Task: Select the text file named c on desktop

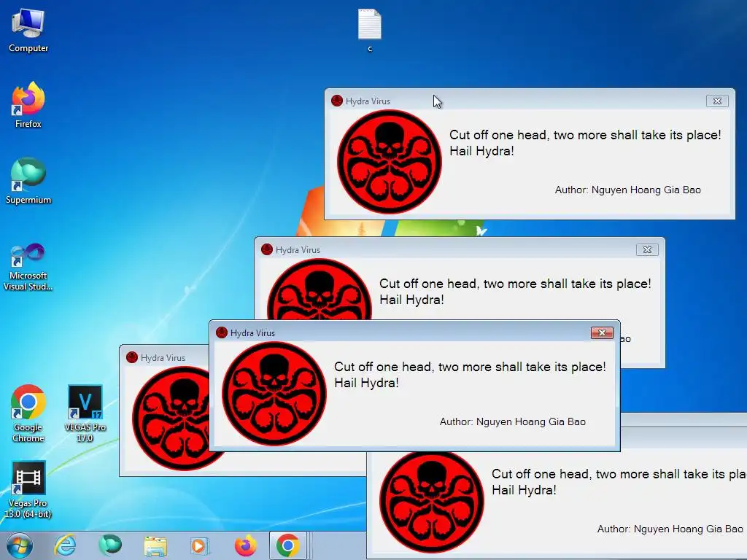Action: 370,31
